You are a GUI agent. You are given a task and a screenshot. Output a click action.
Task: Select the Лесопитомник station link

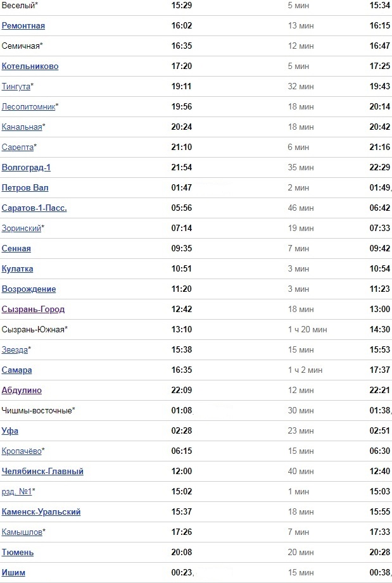[28, 107]
